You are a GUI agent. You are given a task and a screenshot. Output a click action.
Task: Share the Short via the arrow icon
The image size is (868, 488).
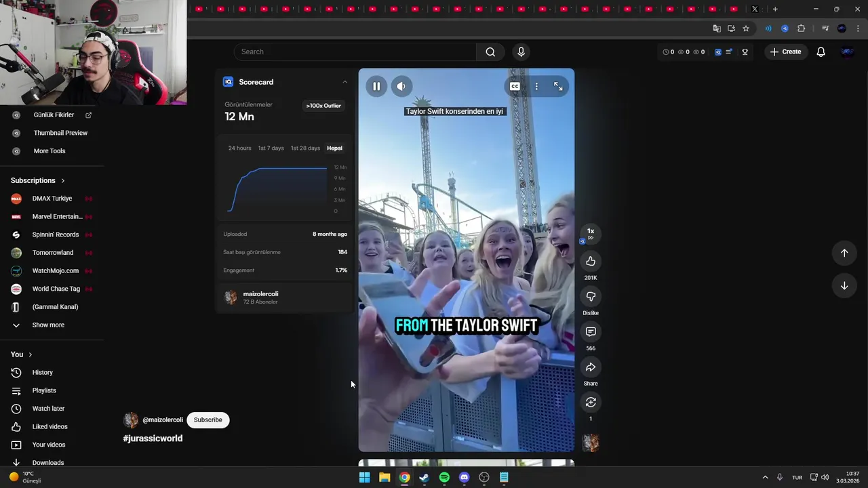click(591, 367)
